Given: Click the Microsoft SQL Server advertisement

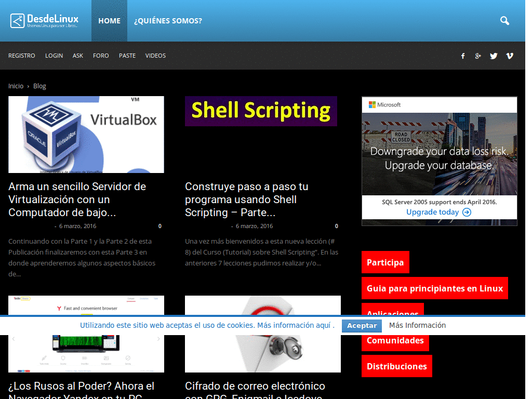Looking at the screenshot, I should (x=440, y=161).
